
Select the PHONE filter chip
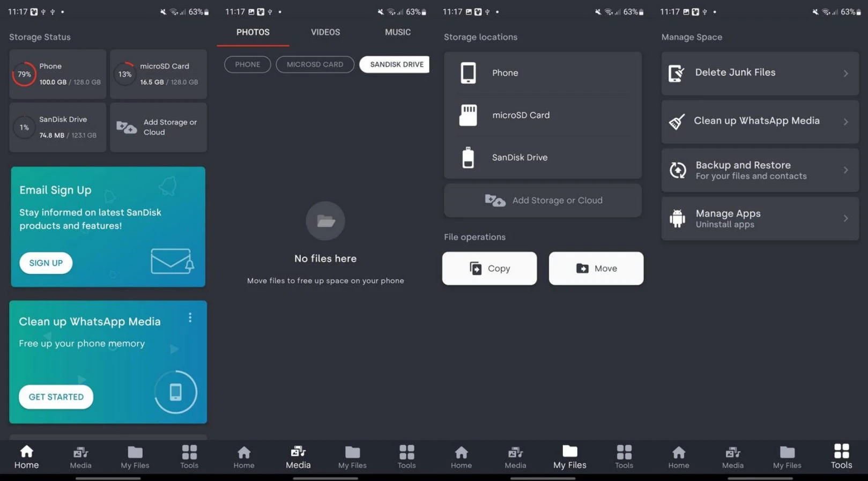point(247,64)
